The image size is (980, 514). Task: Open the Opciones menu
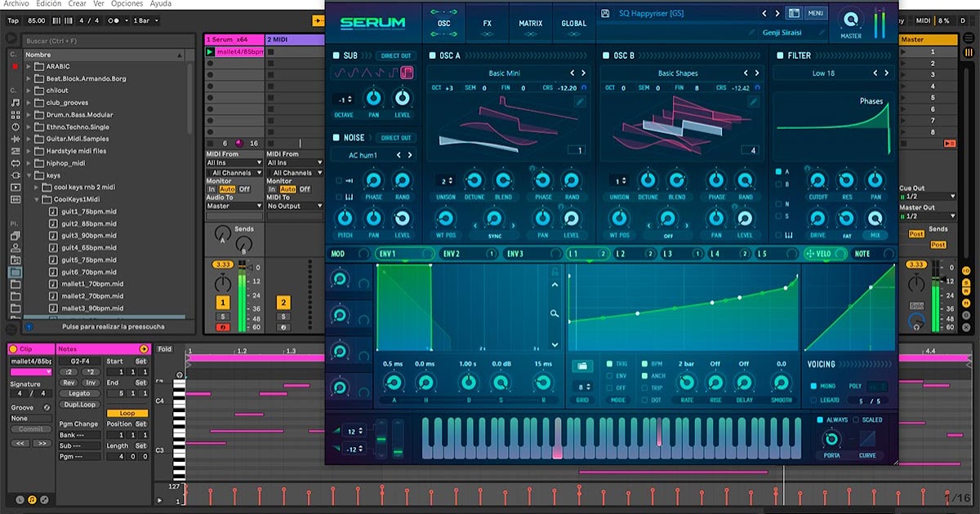point(127,4)
